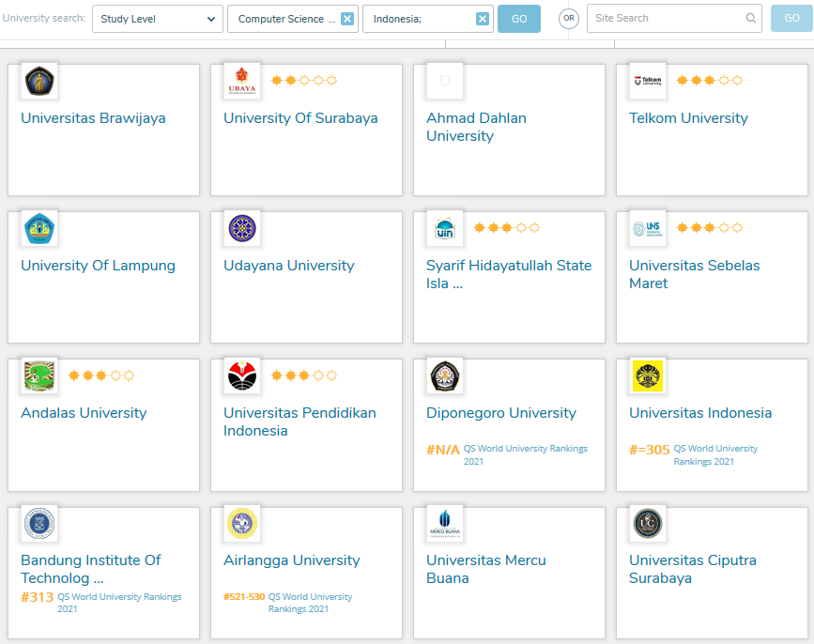Open the Computer Science subject filter field

point(282,19)
